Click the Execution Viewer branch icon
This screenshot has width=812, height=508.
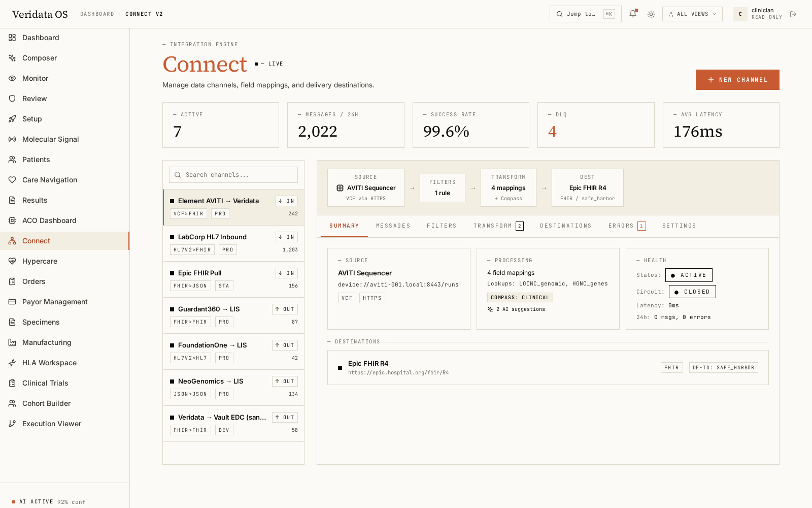(x=12, y=424)
